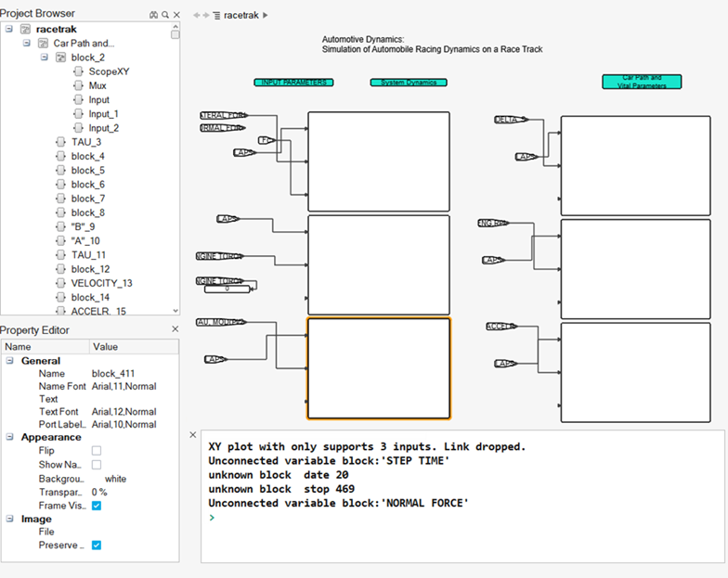The height and width of the screenshot is (578, 728).
Task: Click the magnifier search icon in Project Browser
Action: tap(164, 15)
